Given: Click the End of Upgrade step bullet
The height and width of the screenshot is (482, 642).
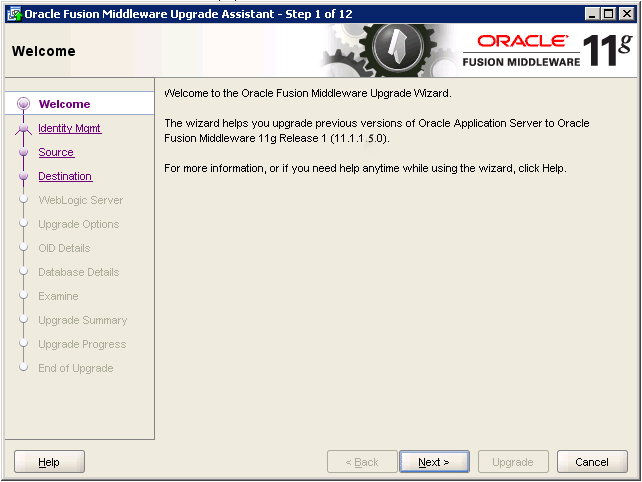Looking at the screenshot, I should (23, 367).
